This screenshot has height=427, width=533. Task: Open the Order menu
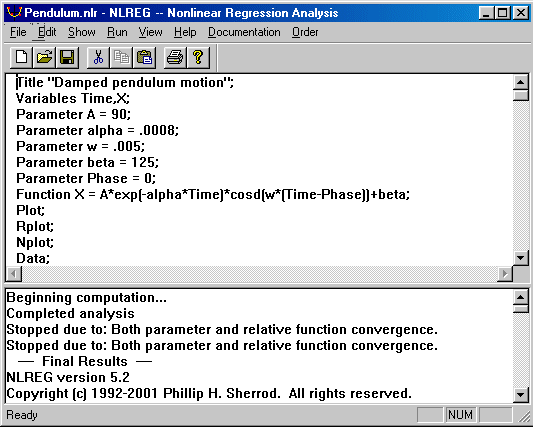305,32
